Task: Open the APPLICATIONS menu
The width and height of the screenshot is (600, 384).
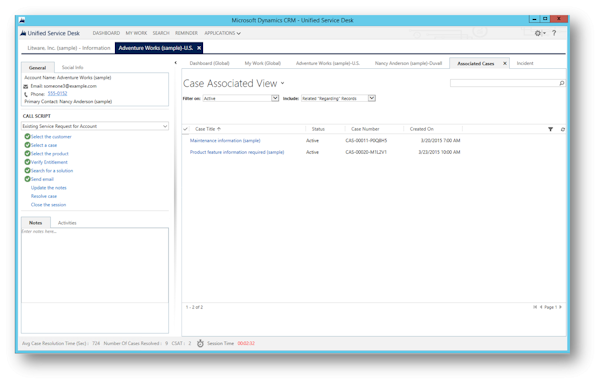Action: click(x=222, y=33)
